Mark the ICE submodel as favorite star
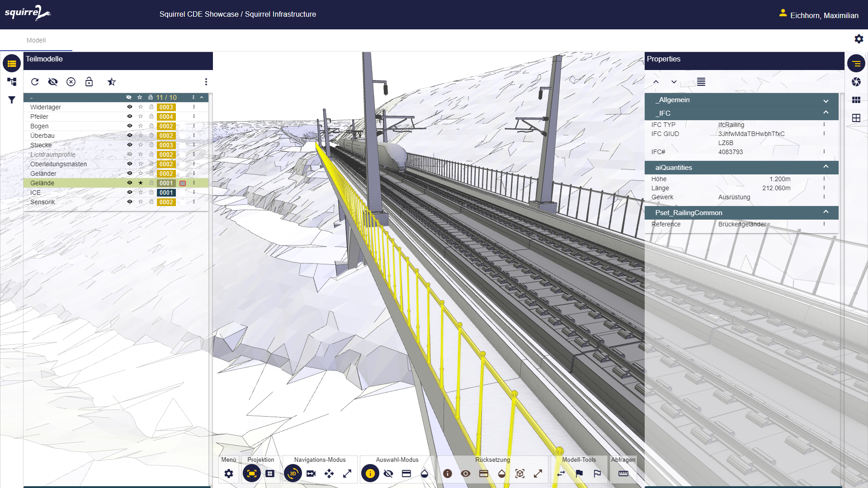The width and height of the screenshot is (868, 488). 141,192
